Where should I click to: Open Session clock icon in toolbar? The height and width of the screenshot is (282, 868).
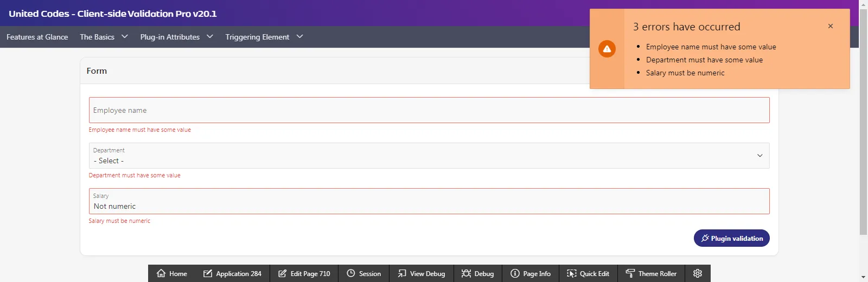pyautogui.click(x=351, y=273)
